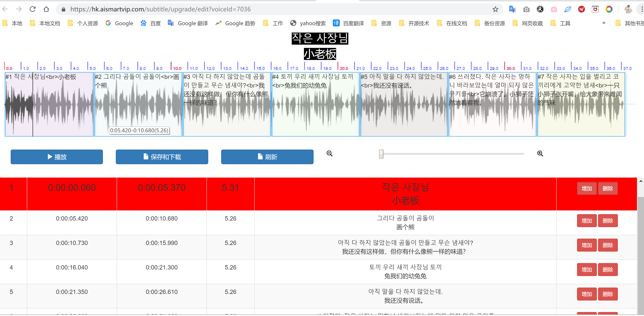644x316 pixels.
Task: Click the zoom in magnifier icon
Action: pos(540,153)
